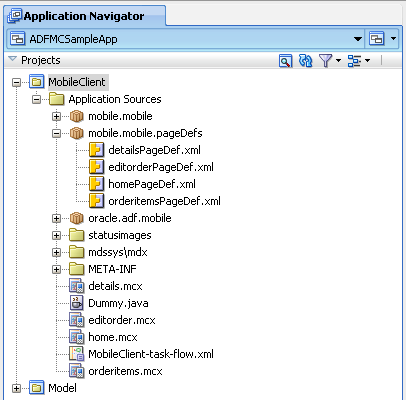The width and height of the screenshot is (406, 400).
Task: Click the editorder.mcx file icon
Action: coord(76,320)
